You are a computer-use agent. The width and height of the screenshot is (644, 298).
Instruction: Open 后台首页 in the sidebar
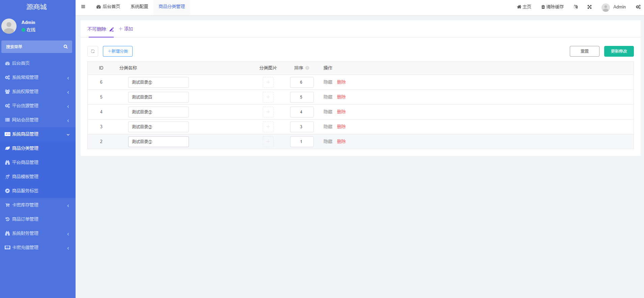pyautogui.click(x=38, y=63)
